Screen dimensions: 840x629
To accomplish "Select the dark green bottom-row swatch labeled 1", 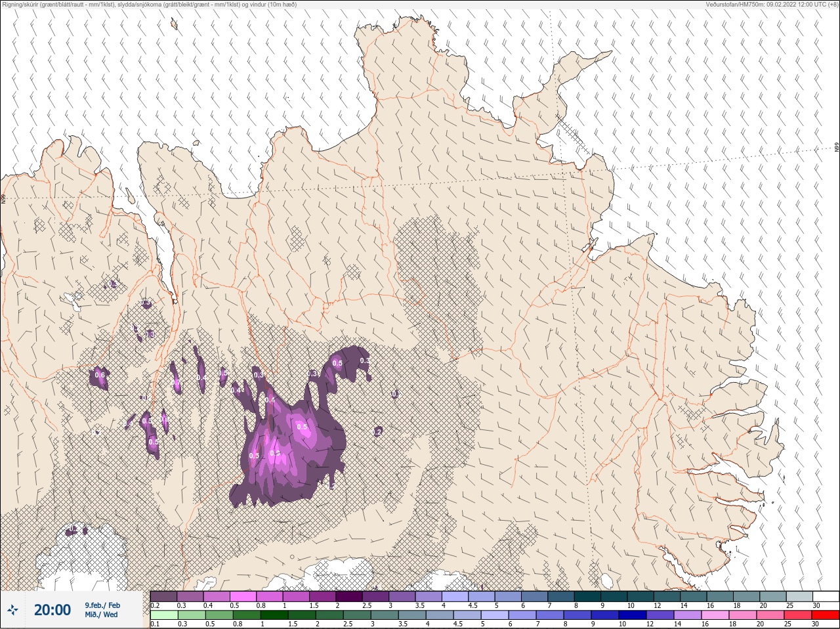I will pyautogui.click(x=274, y=616).
